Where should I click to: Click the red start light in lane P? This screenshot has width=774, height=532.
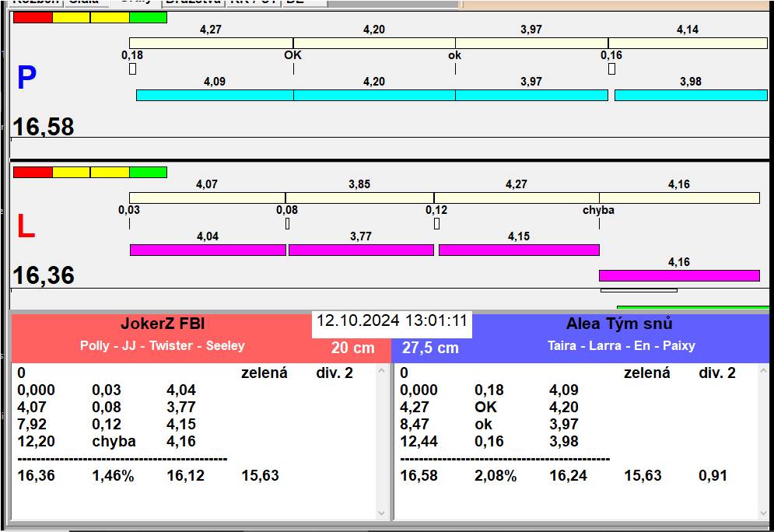coord(33,17)
